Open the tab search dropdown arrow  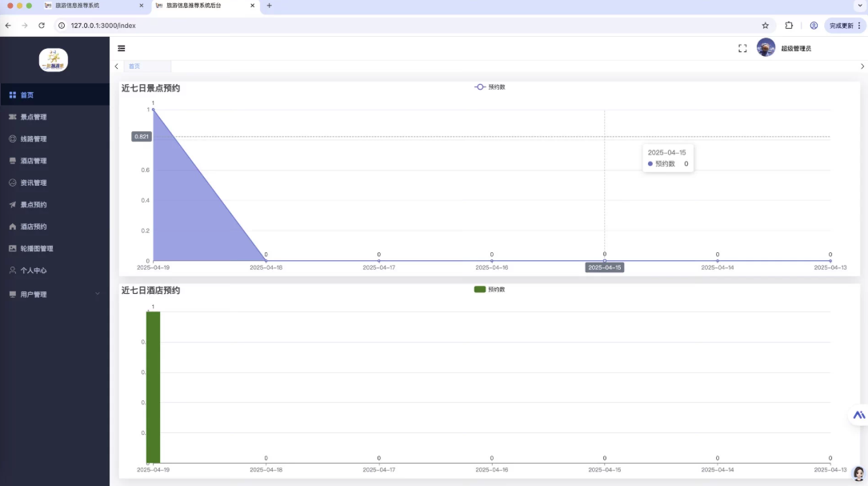click(860, 6)
